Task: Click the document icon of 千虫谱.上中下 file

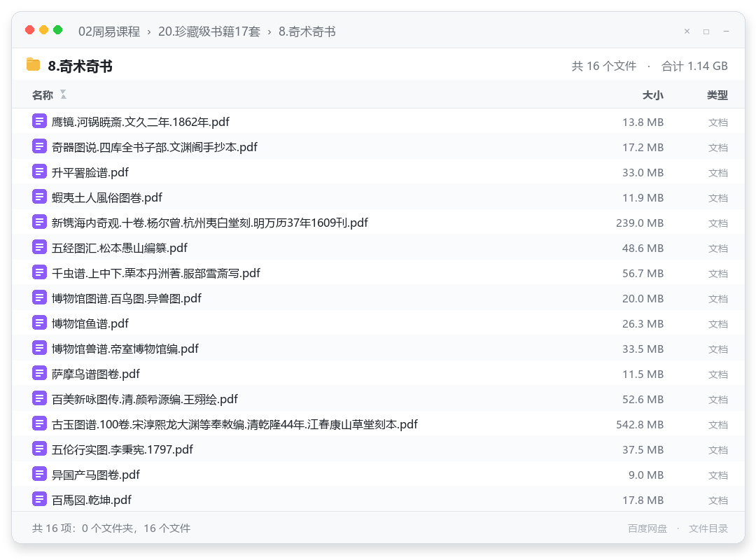Action: pos(39,272)
